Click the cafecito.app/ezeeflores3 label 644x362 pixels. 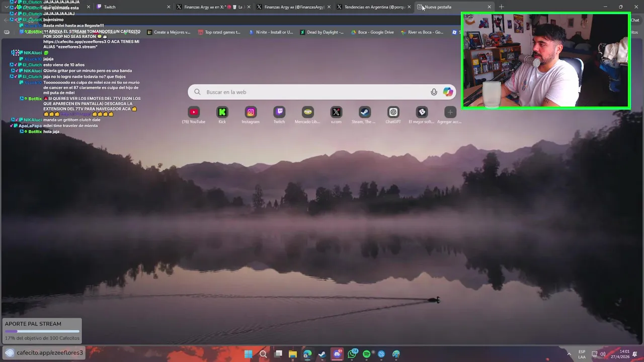pyautogui.click(x=50, y=353)
